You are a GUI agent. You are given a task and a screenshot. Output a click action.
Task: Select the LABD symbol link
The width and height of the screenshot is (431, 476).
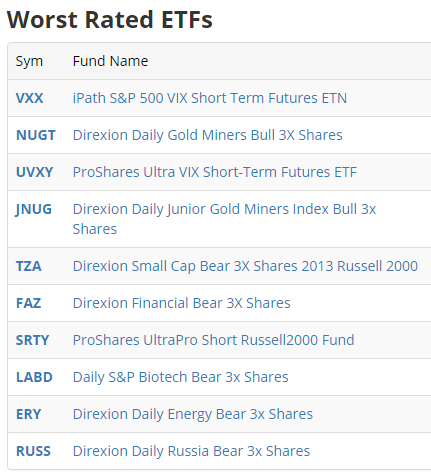34,377
